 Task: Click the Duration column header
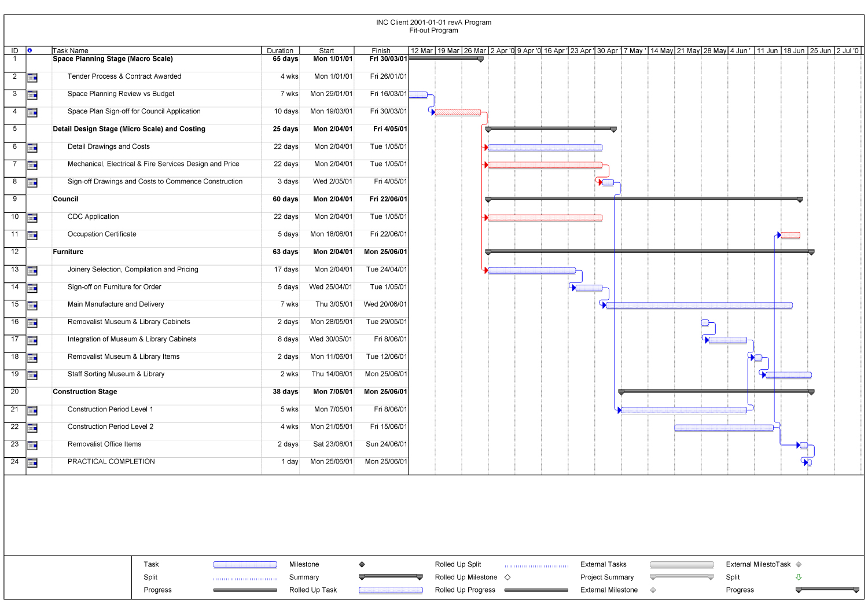tap(280, 50)
